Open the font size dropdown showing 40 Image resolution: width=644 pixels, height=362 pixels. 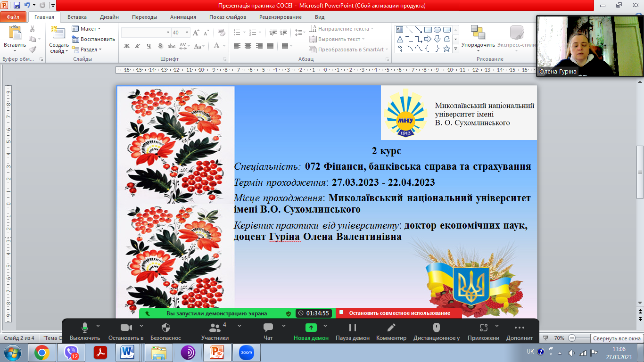pyautogui.click(x=187, y=33)
